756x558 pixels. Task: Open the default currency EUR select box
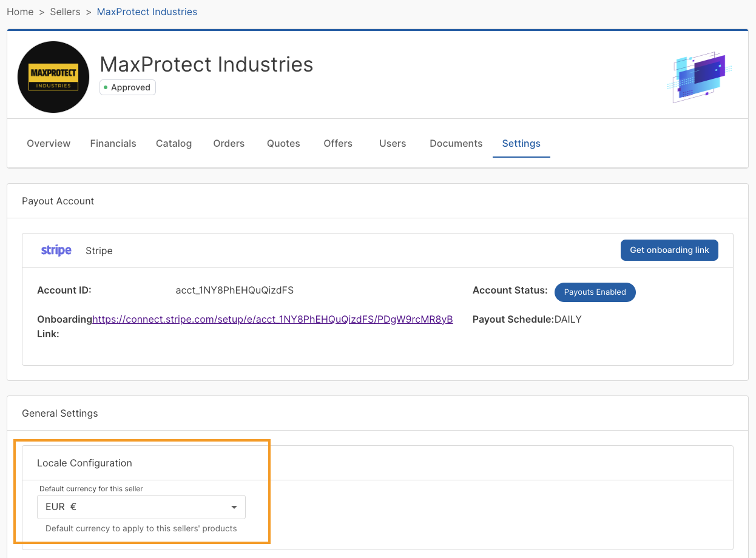tap(141, 507)
